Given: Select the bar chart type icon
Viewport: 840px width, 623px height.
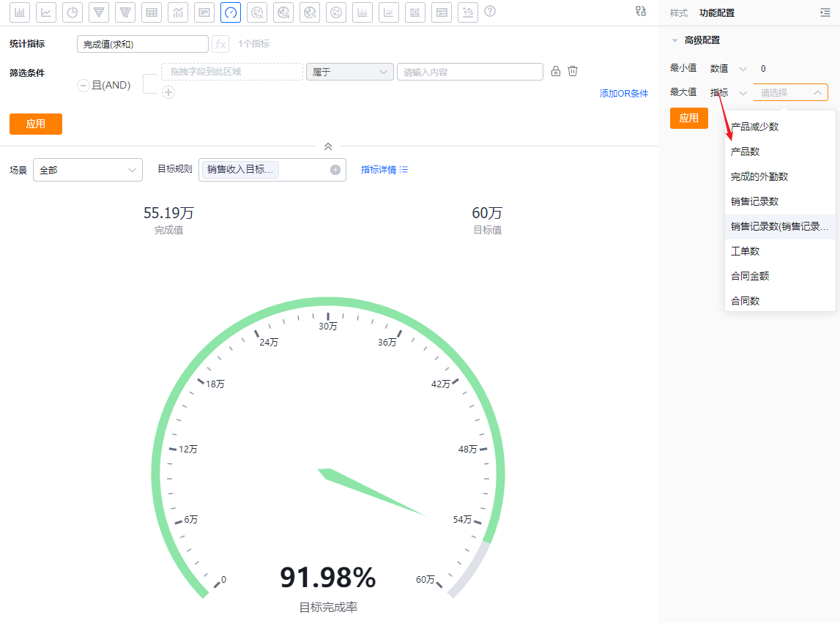Looking at the screenshot, I should (x=20, y=12).
